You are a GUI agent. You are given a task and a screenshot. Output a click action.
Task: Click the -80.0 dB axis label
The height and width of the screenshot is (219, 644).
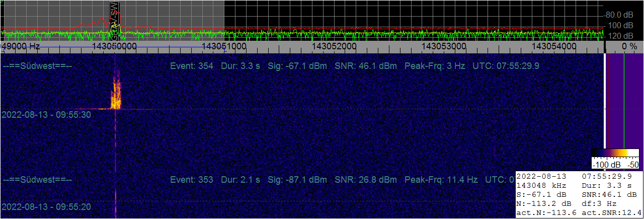click(619, 15)
